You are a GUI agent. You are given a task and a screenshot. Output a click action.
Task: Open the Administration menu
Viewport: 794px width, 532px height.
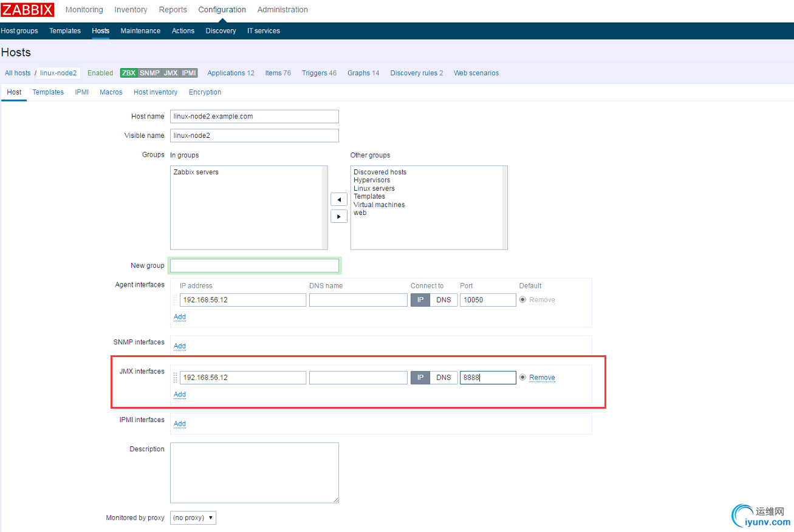coord(282,10)
